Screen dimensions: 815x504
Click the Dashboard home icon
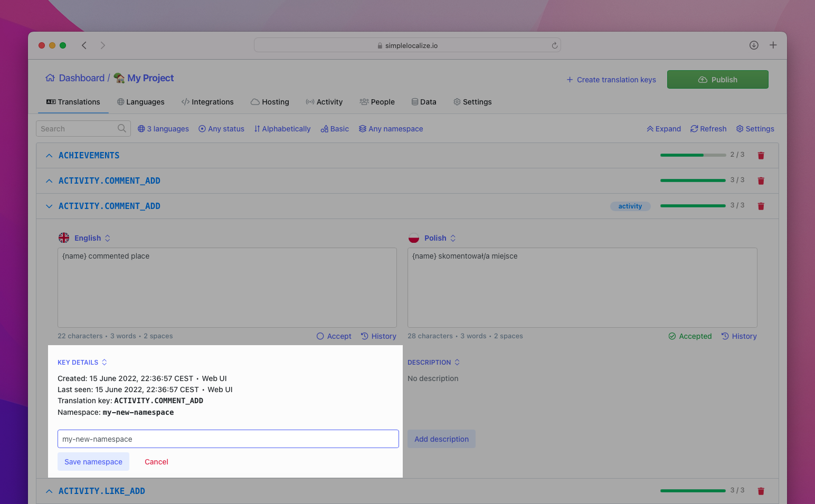pyautogui.click(x=50, y=78)
